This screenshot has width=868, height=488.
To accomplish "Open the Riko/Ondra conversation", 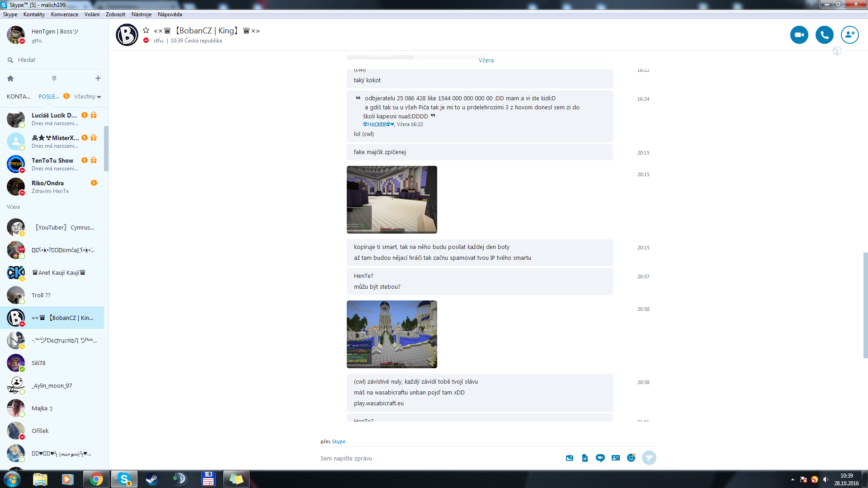I will [x=52, y=187].
